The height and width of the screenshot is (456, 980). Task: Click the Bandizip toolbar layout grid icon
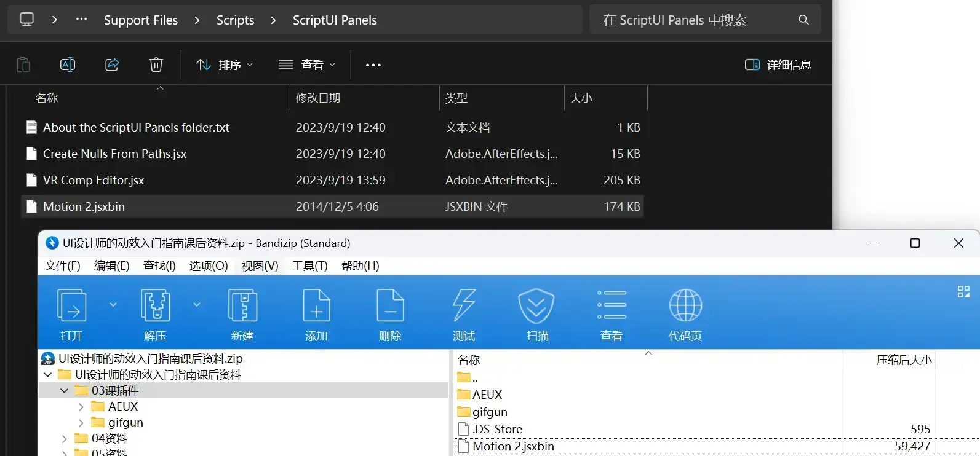(963, 291)
